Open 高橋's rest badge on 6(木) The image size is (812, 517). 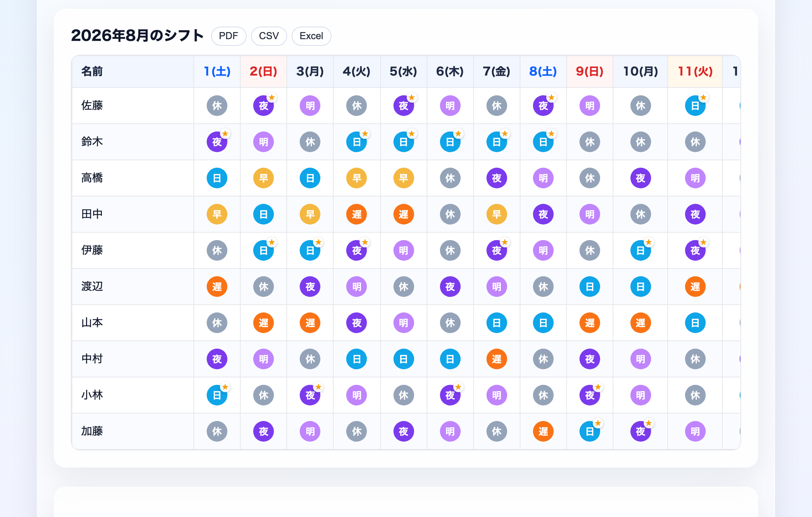coord(450,178)
